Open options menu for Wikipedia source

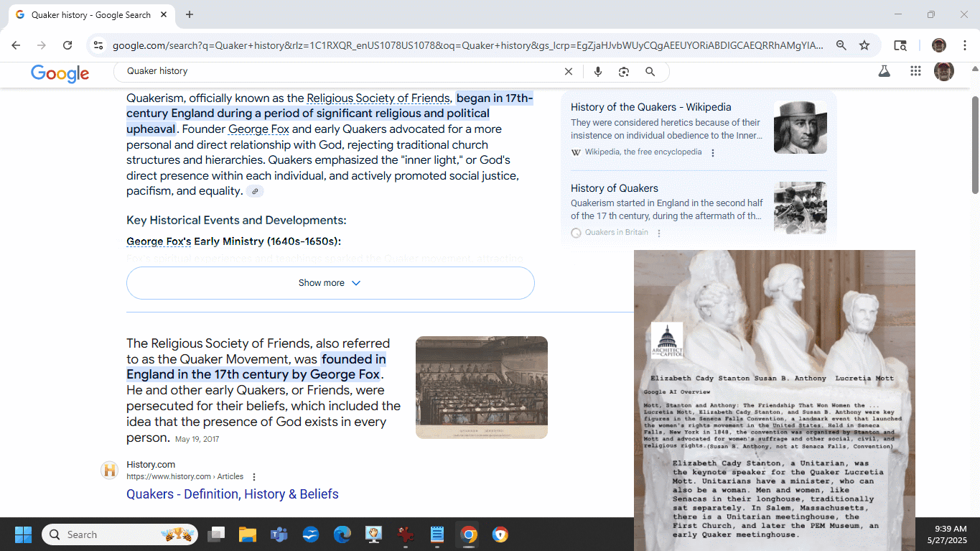click(713, 152)
